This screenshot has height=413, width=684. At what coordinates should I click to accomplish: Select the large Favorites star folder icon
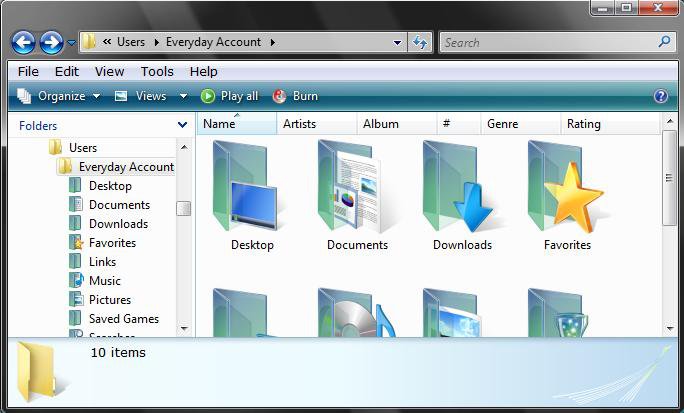[x=566, y=187]
